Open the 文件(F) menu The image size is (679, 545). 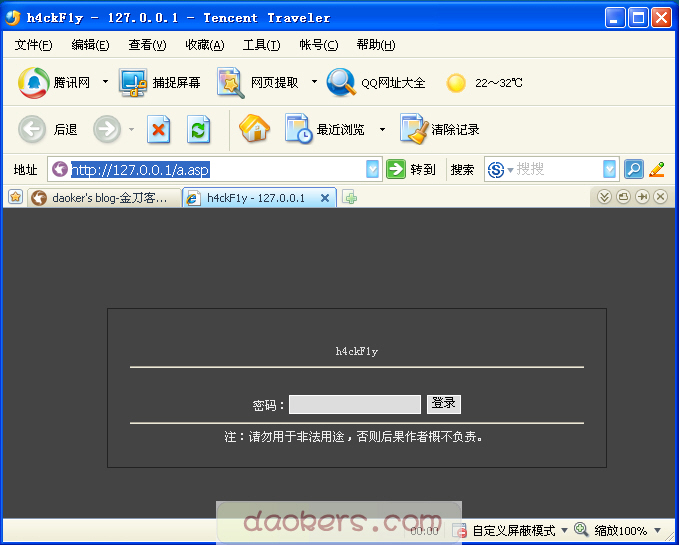click(x=33, y=45)
